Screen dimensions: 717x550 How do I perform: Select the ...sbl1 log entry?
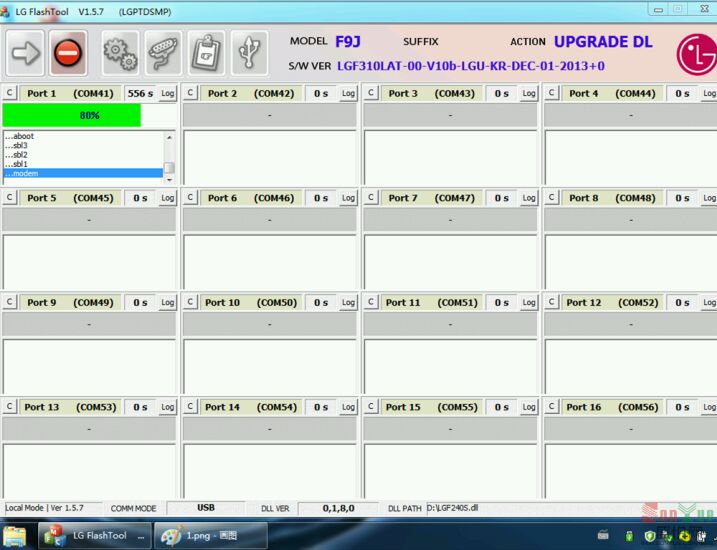pyautogui.click(x=83, y=164)
